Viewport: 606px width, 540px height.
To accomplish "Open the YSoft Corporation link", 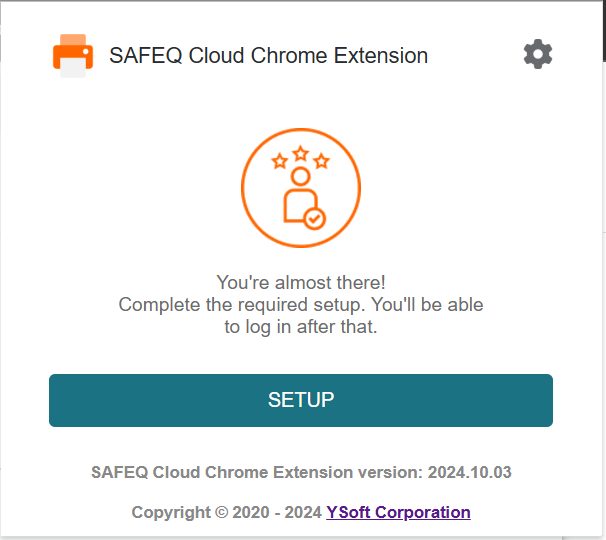I will (x=398, y=512).
